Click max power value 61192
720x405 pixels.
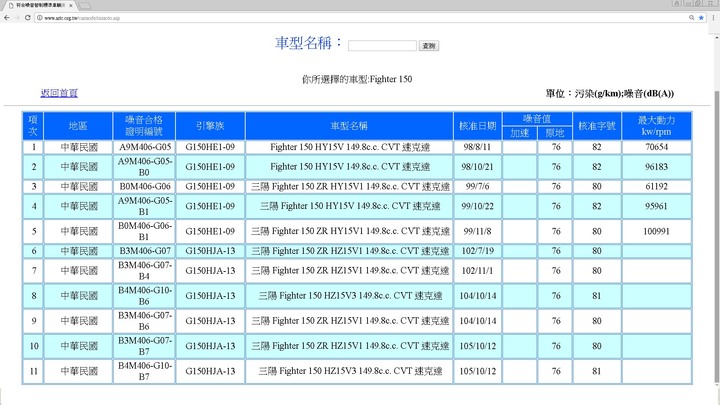coord(656,186)
